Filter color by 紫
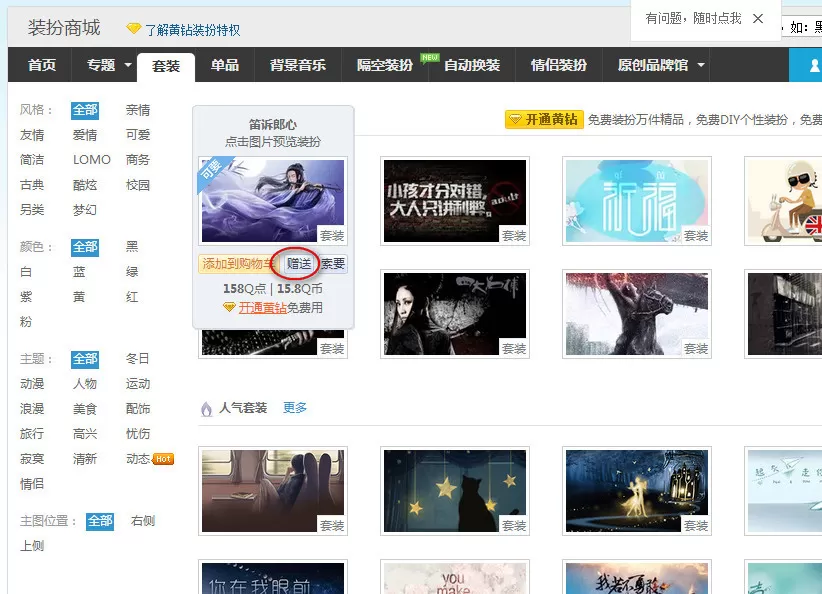This screenshot has width=822, height=594. 26,297
